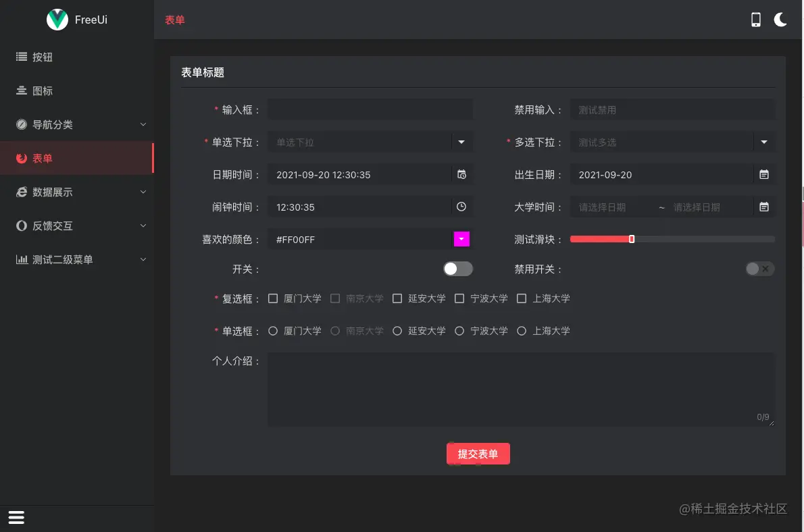804x532 pixels.
Task: Check the 厦门大学 checkbox
Action: (x=273, y=298)
